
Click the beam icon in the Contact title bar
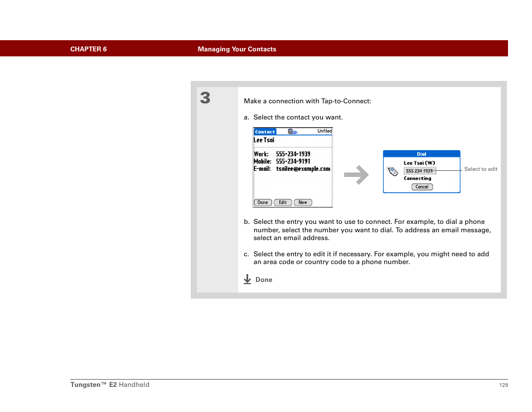tap(292, 131)
